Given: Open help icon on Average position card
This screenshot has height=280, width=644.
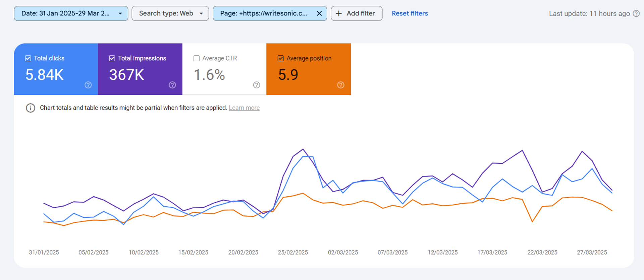Looking at the screenshot, I should click(x=341, y=85).
